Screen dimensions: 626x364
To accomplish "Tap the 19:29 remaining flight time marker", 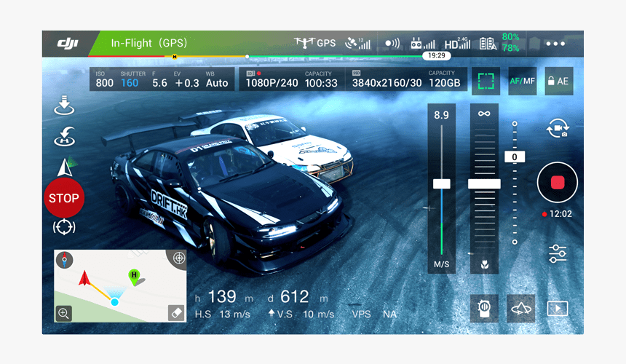I will (436, 55).
